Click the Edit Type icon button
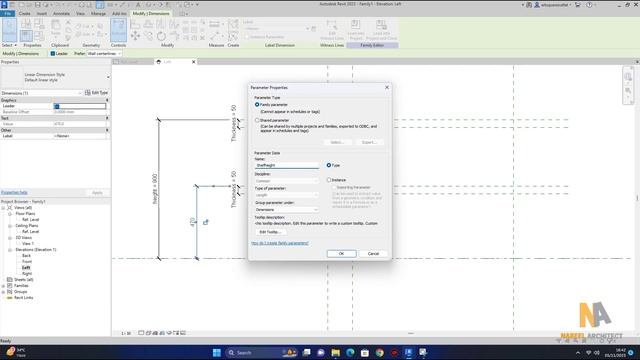Viewport: 640px width, 360px height. click(x=96, y=93)
